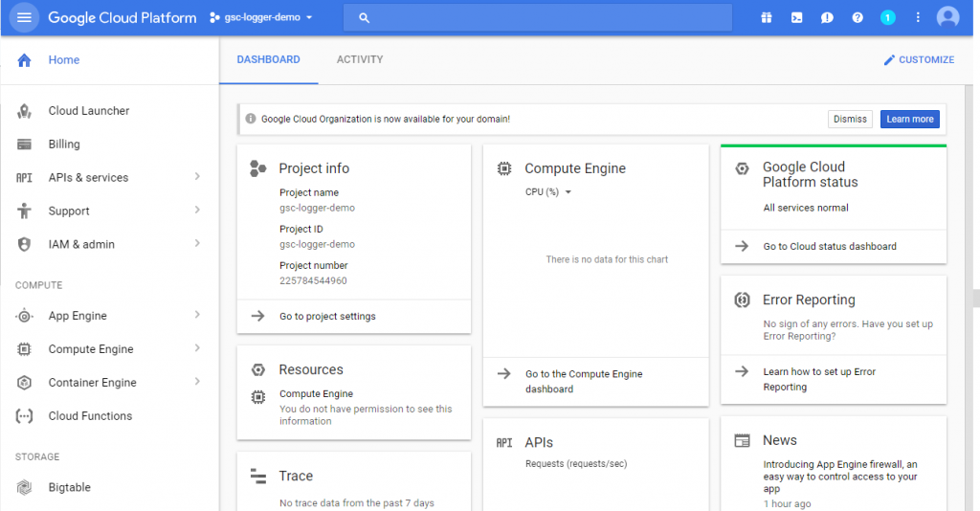Screen dimensions: 980x511
Task: Open the notifications badge icon
Action: coord(887,17)
